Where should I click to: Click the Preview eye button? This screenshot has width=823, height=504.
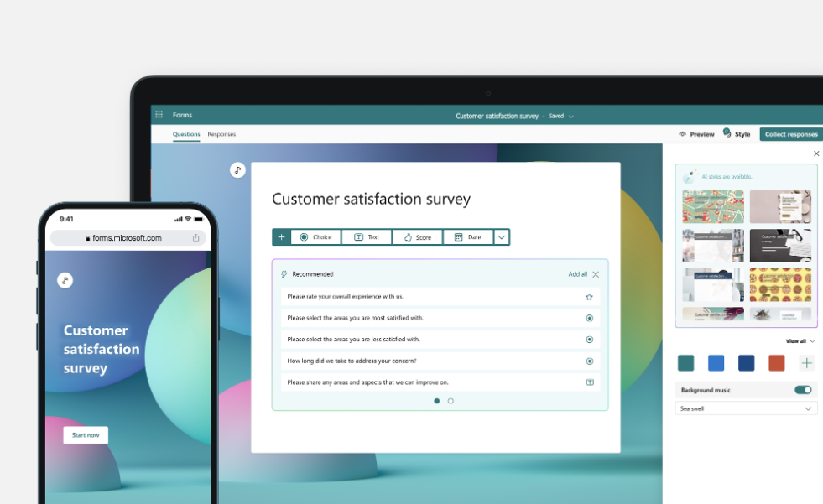coord(696,134)
